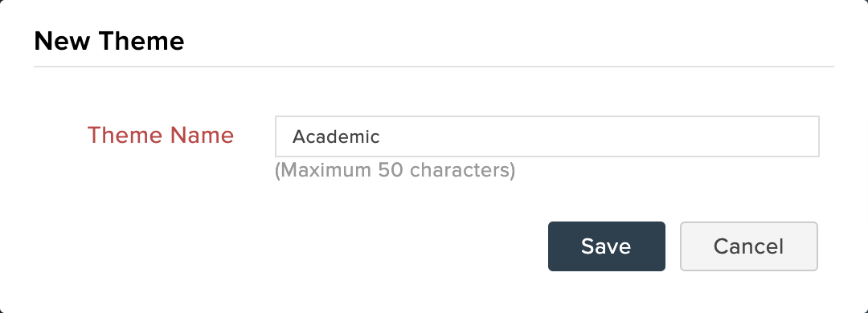Place cursor on the word Academic
Viewport: 868px width, 313px height.
(x=336, y=136)
